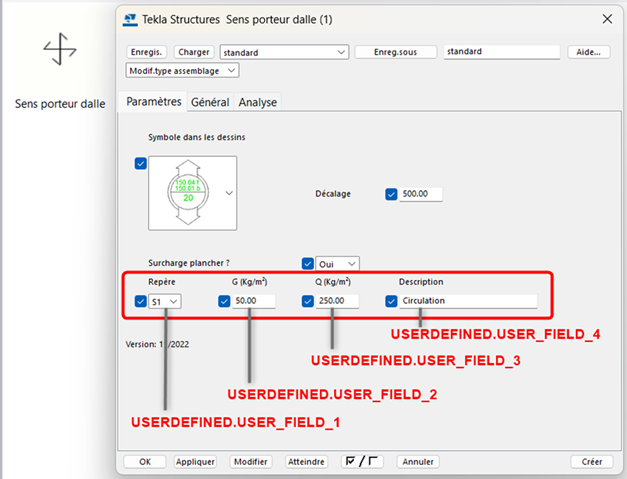
Task: Open help with the Aide... button
Action: pos(588,52)
